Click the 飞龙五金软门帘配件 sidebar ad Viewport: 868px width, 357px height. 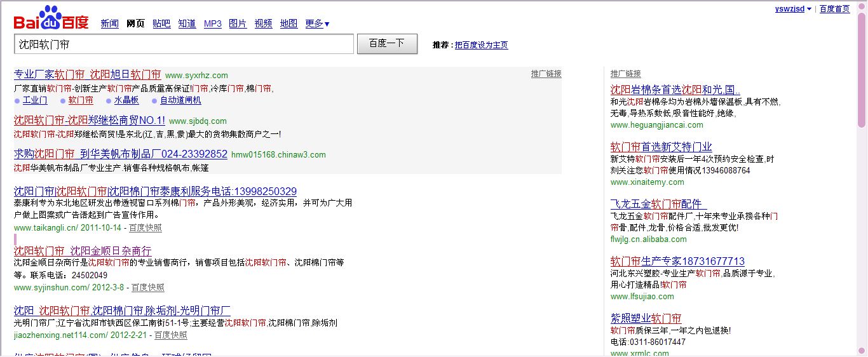click(658, 204)
